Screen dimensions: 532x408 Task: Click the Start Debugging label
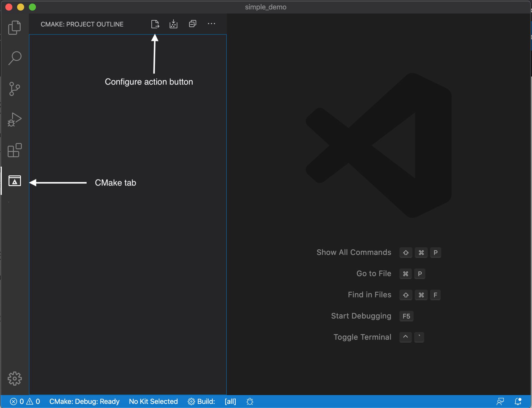click(361, 316)
